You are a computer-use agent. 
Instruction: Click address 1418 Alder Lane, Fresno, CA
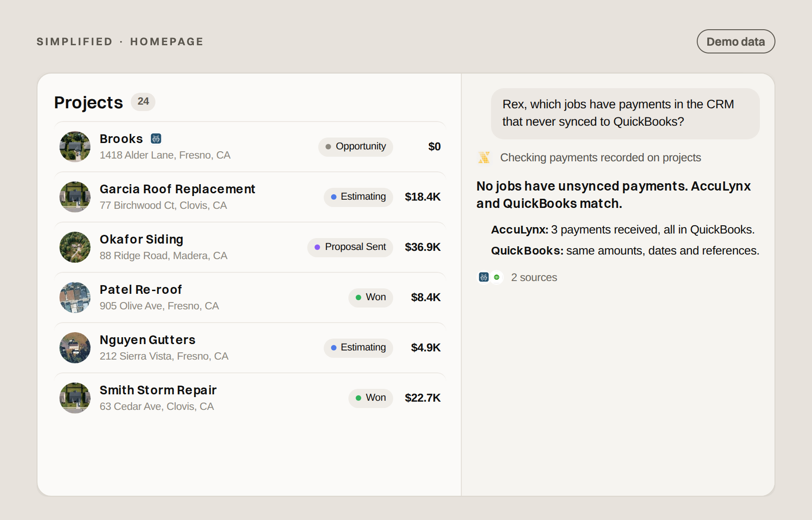point(165,155)
